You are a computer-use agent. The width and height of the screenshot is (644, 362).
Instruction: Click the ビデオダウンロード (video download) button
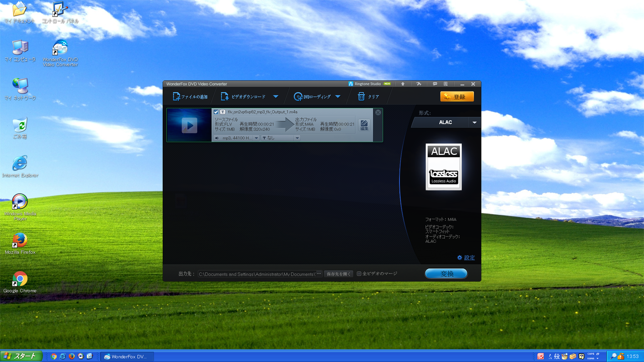[x=243, y=97]
